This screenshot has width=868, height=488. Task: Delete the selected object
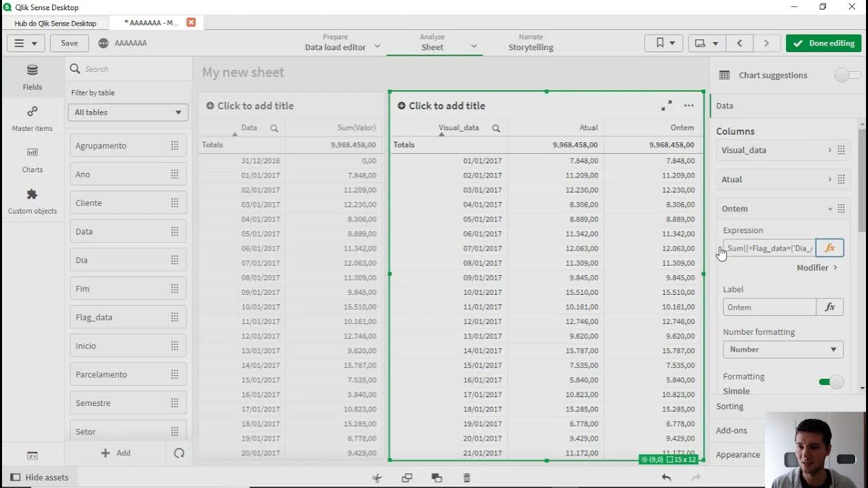pyautogui.click(x=467, y=478)
